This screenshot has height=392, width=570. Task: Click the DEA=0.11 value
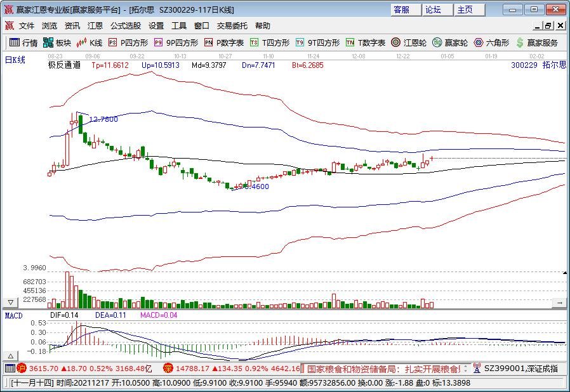click(x=110, y=315)
